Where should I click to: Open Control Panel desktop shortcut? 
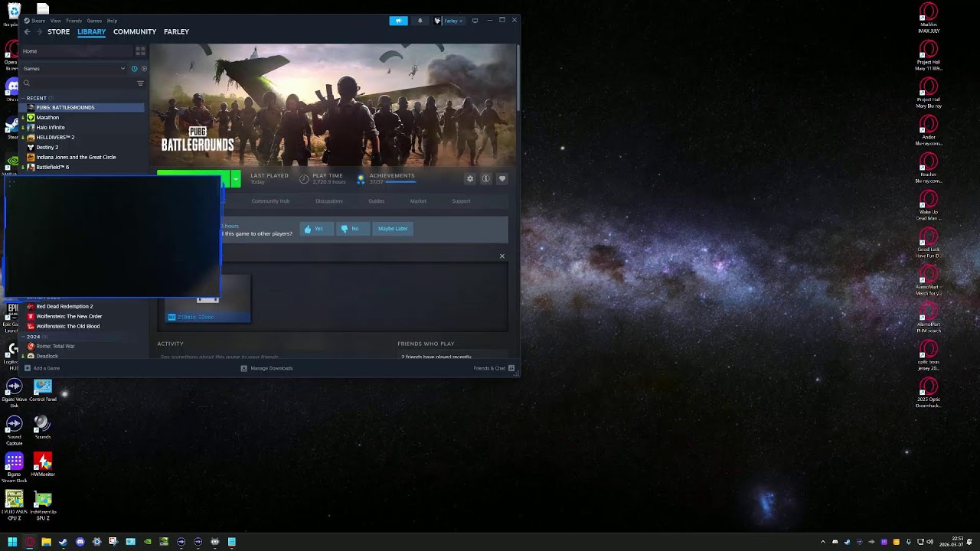(43, 390)
